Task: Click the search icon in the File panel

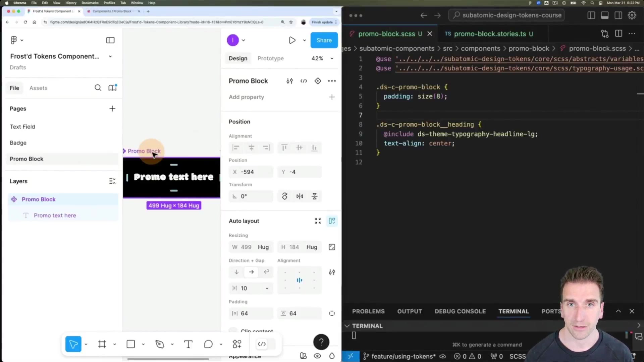Action: [x=98, y=88]
